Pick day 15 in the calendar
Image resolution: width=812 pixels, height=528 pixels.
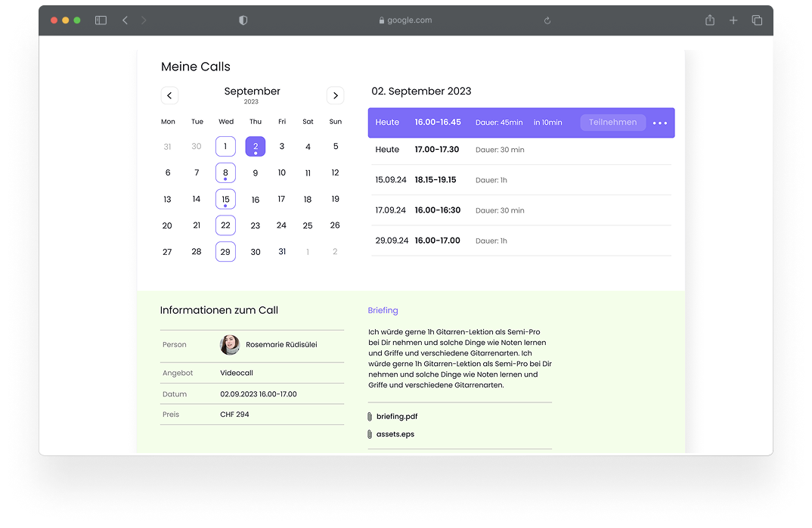(x=225, y=200)
